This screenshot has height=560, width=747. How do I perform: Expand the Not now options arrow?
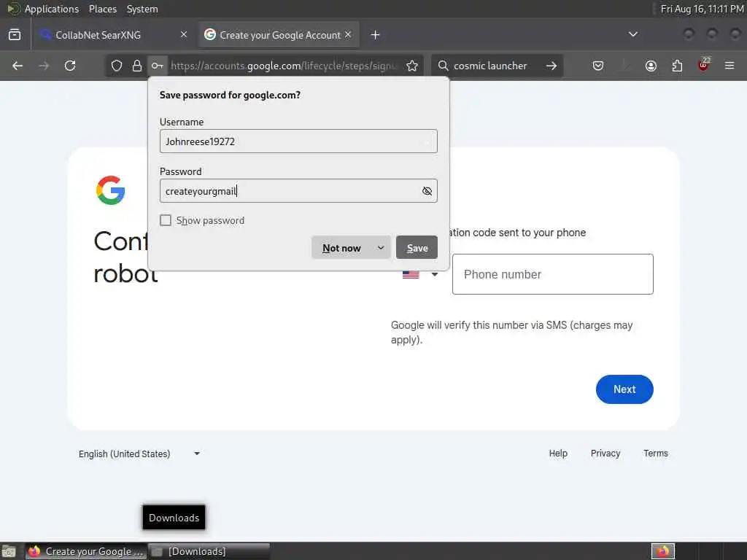click(381, 248)
